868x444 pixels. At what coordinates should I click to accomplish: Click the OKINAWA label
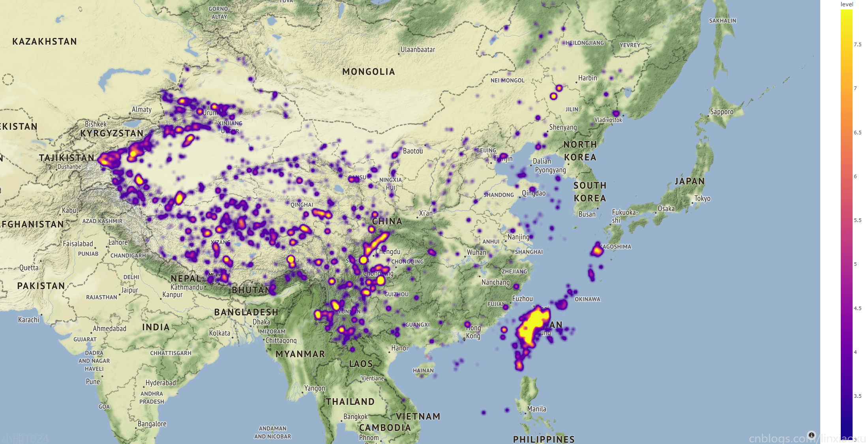pos(587,299)
